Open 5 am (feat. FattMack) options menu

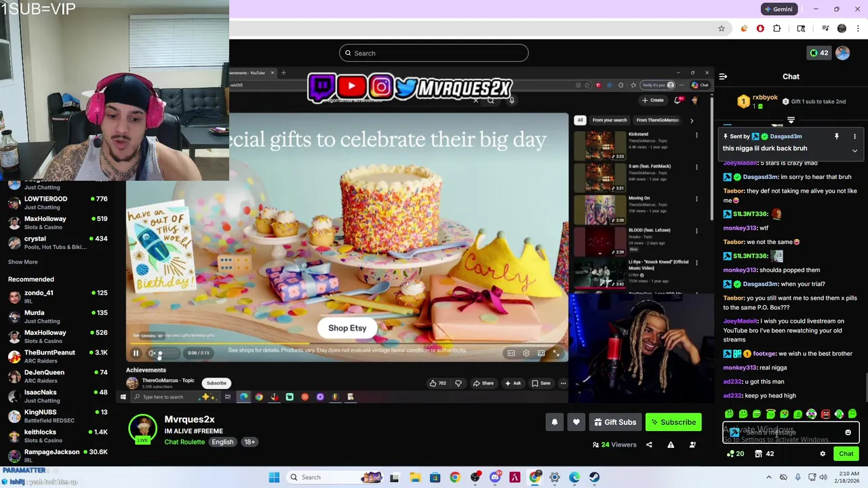coord(696,167)
